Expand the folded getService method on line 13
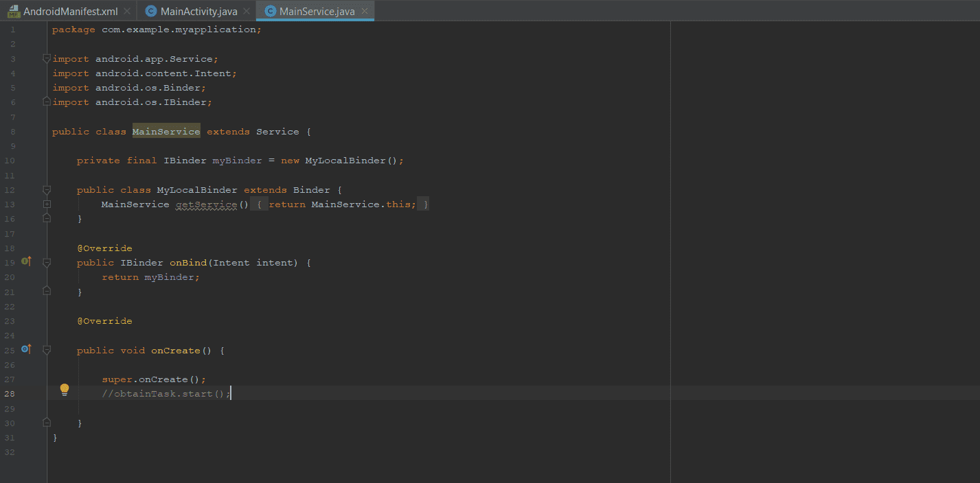 47,204
